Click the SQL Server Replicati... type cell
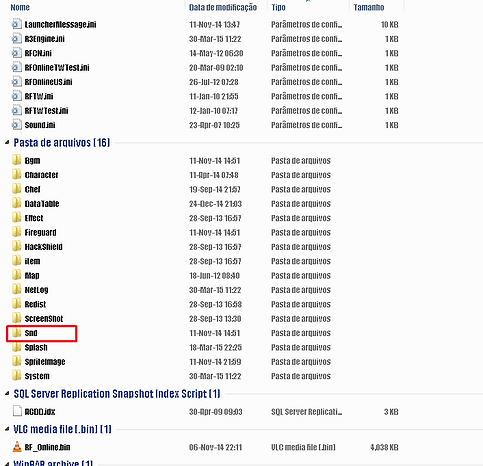Screen dimensions: 483x466 307,412
